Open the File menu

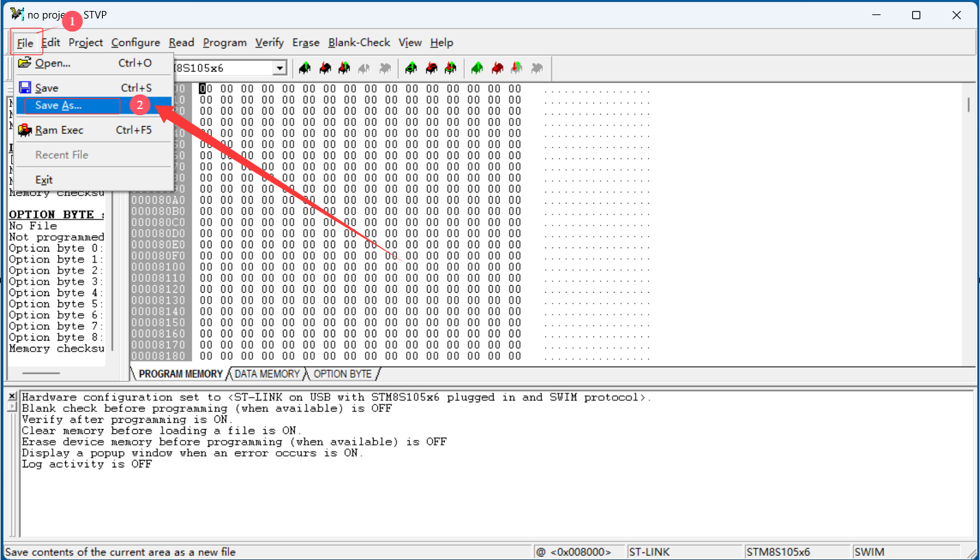(25, 42)
